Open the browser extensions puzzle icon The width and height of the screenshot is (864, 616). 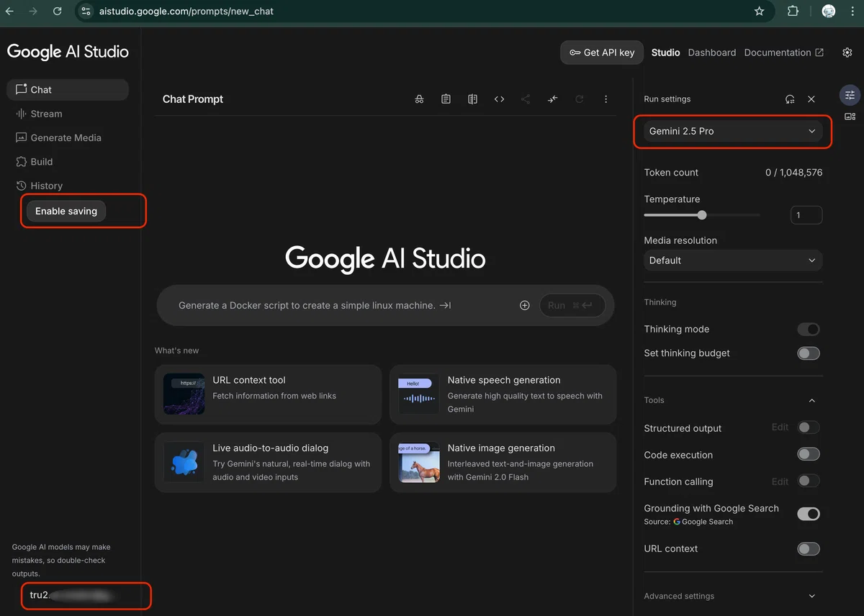[x=793, y=12]
